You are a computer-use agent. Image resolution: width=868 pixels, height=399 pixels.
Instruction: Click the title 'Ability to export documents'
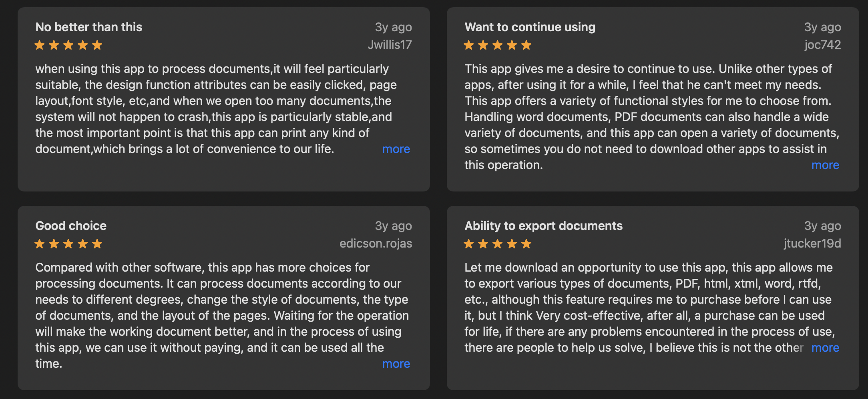coord(543,226)
